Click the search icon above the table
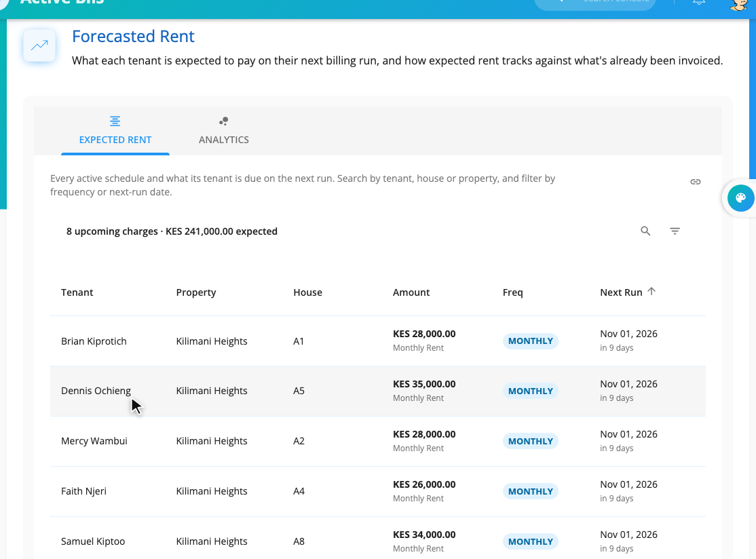This screenshot has width=756, height=559. (645, 231)
